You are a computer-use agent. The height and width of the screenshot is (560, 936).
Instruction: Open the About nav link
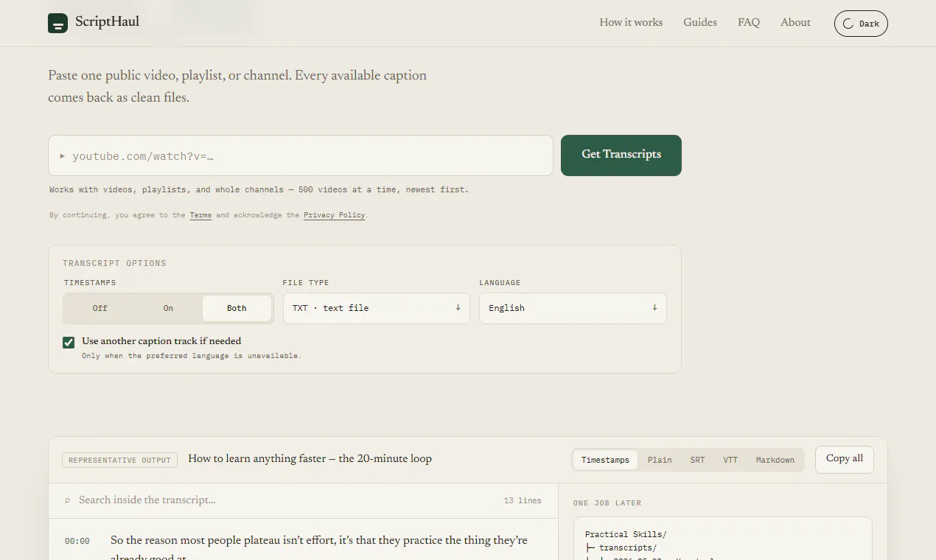(x=796, y=22)
